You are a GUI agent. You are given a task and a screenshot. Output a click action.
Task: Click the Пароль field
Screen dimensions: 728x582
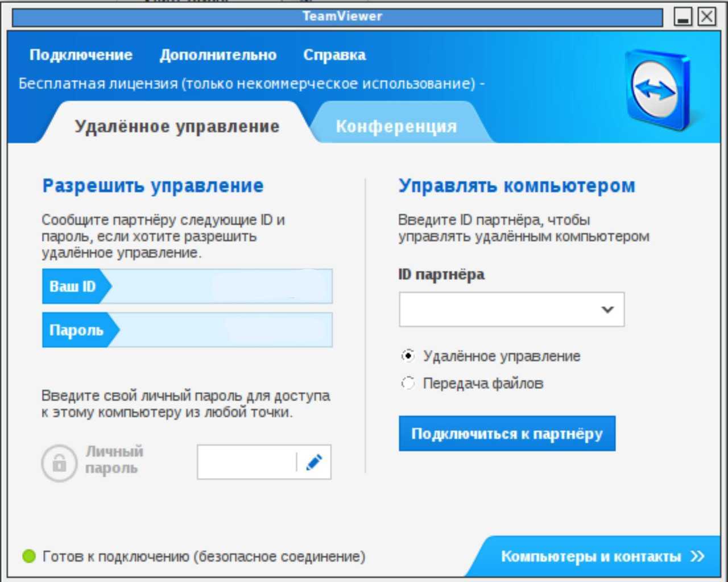pos(187,330)
